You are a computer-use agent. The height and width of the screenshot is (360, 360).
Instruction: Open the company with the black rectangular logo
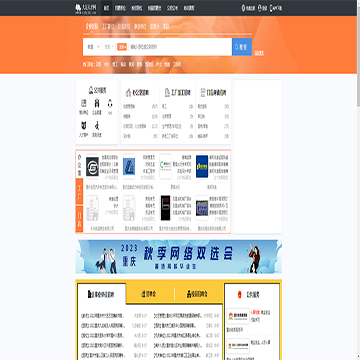click(165, 208)
